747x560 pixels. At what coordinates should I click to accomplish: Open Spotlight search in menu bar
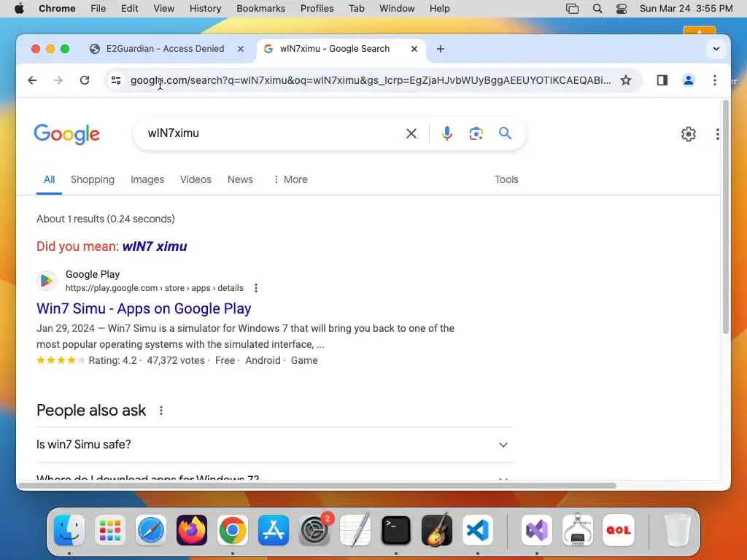click(x=597, y=9)
